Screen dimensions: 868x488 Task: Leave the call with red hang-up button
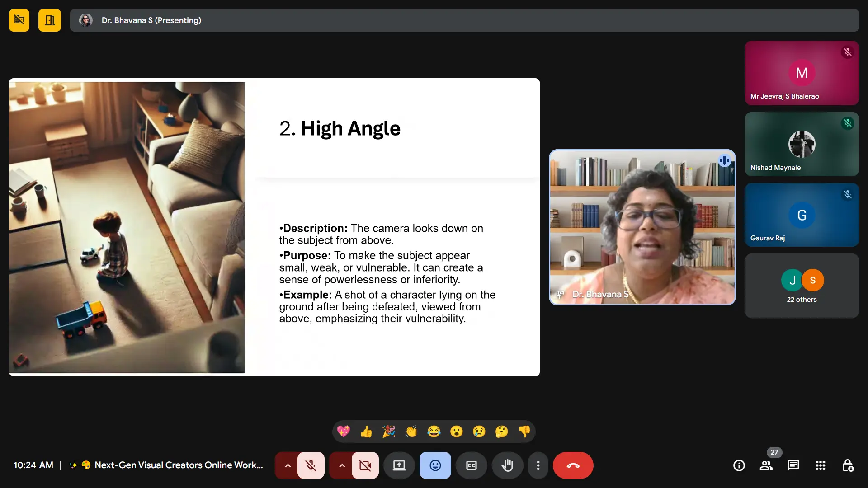(x=573, y=465)
